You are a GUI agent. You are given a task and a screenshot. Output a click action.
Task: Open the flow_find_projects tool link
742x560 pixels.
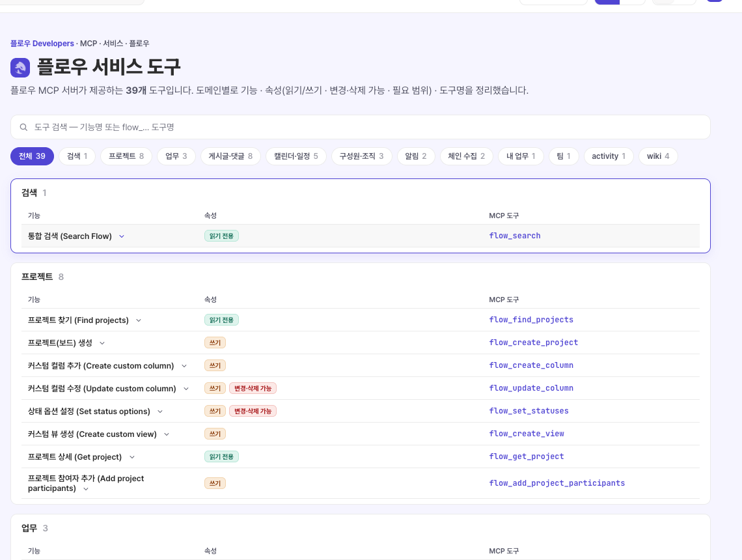click(x=531, y=320)
